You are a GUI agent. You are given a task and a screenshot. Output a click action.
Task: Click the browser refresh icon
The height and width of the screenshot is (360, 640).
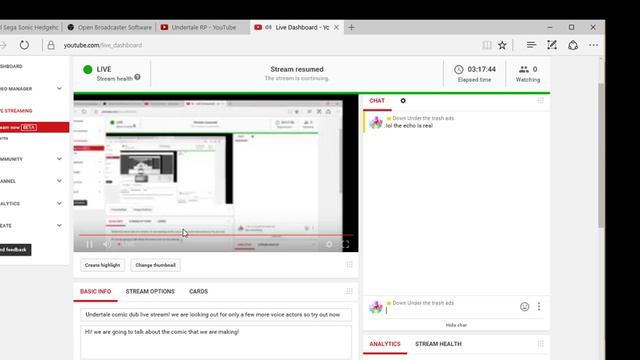(24, 45)
